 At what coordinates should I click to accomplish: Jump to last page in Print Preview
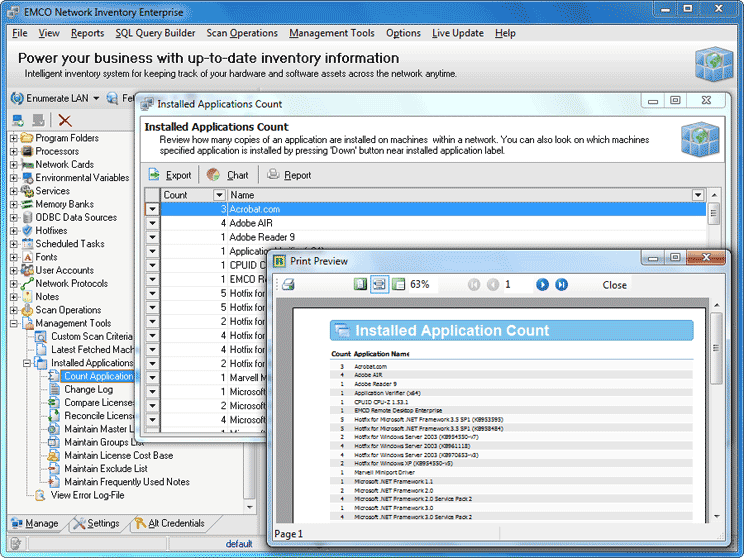point(561,285)
